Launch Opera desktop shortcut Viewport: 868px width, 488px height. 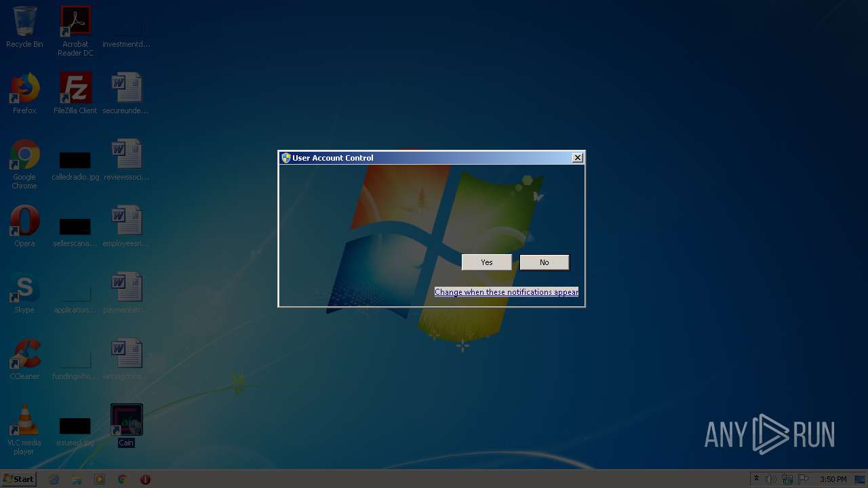pyautogui.click(x=24, y=226)
